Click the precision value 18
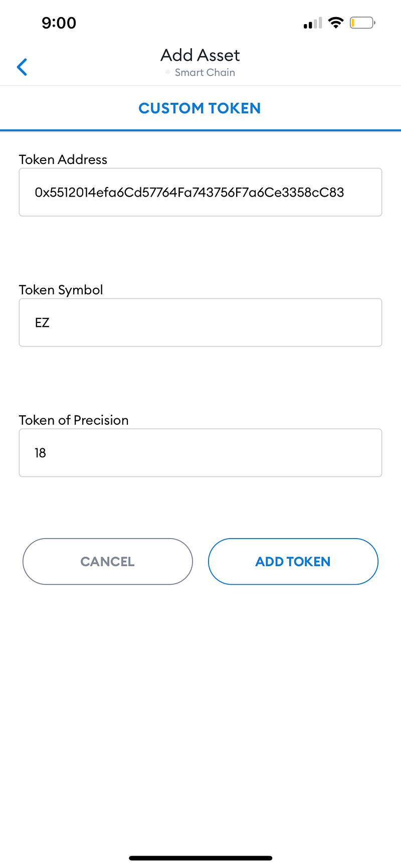The image size is (401, 868). click(x=40, y=453)
